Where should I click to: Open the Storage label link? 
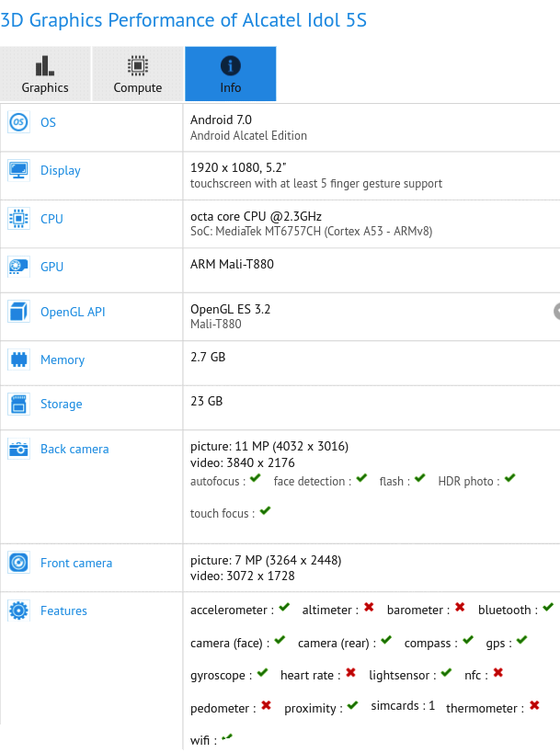pos(61,405)
